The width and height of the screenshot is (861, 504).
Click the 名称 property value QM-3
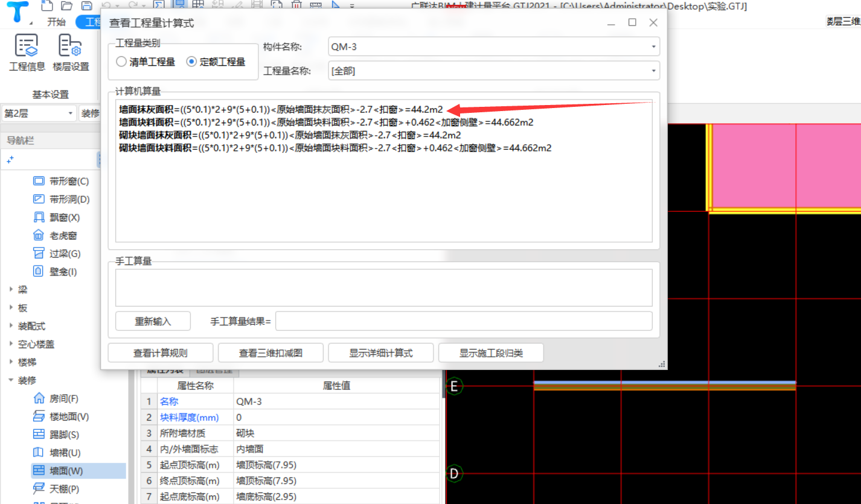pos(336,401)
